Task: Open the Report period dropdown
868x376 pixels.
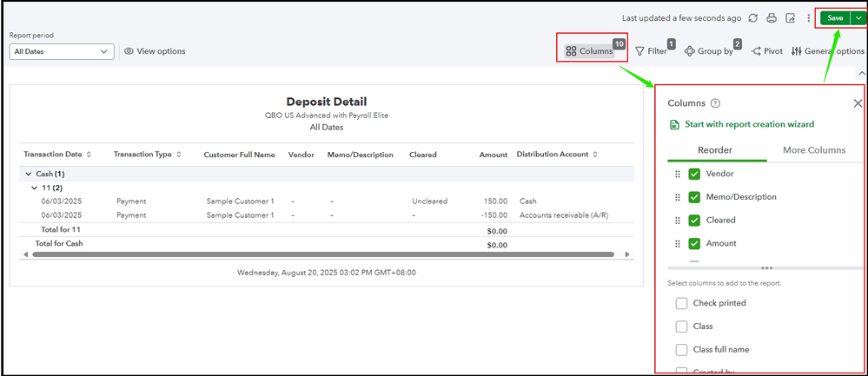Action: [x=61, y=51]
